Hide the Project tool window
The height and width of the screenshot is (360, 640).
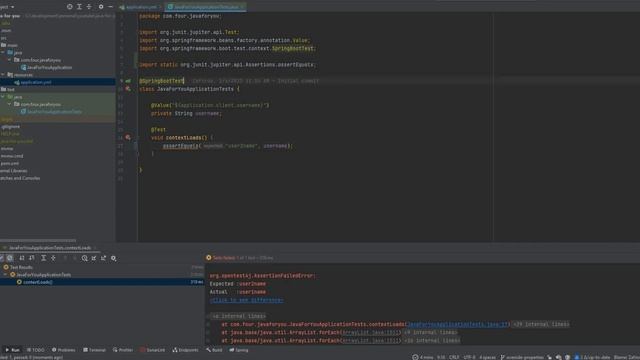[x=110, y=7]
